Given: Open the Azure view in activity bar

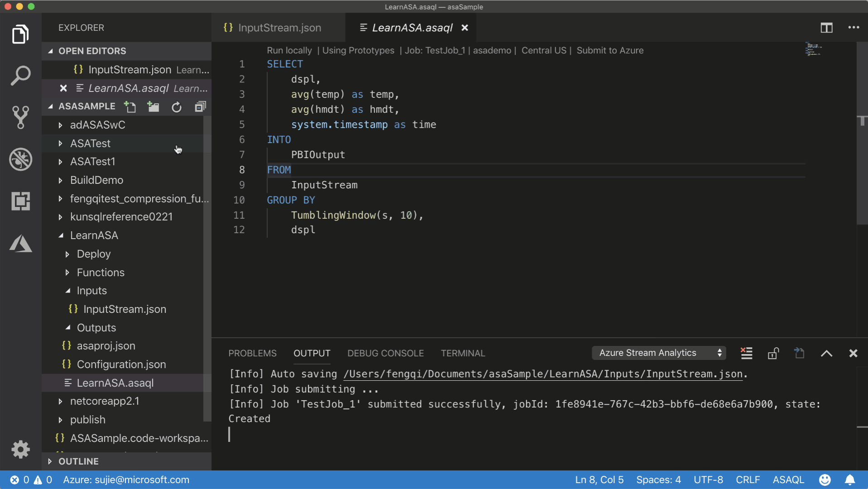Looking at the screenshot, I should [x=20, y=244].
